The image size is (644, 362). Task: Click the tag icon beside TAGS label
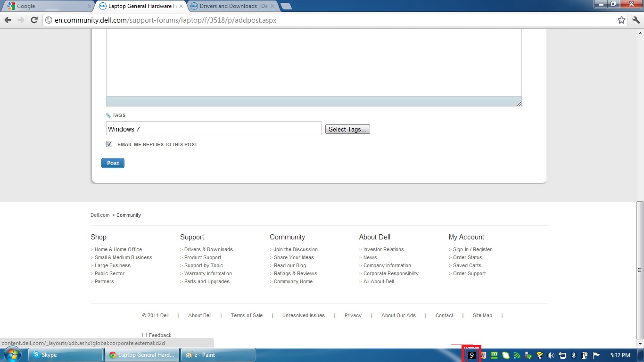108,115
